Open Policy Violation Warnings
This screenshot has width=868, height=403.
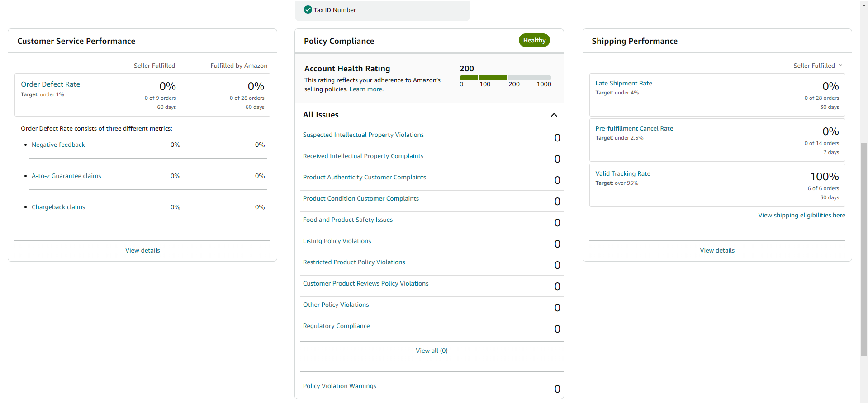point(340,386)
